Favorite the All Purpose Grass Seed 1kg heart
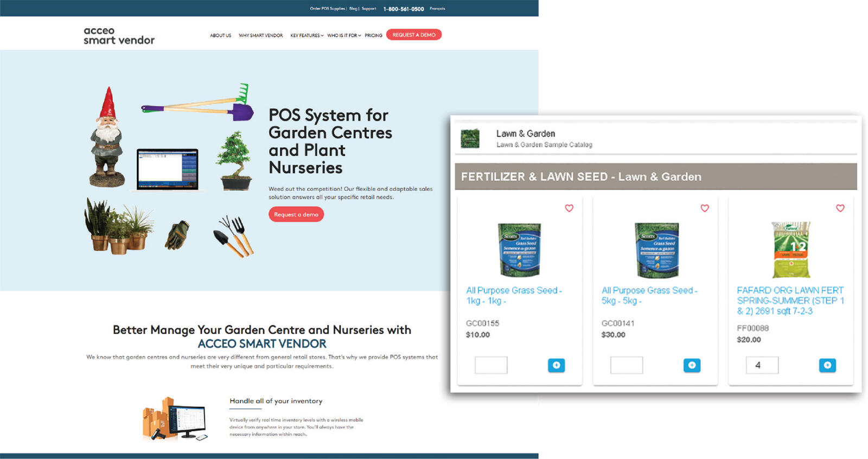This screenshot has height=459, width=868. pyautogui.click(x=569, y=208)
